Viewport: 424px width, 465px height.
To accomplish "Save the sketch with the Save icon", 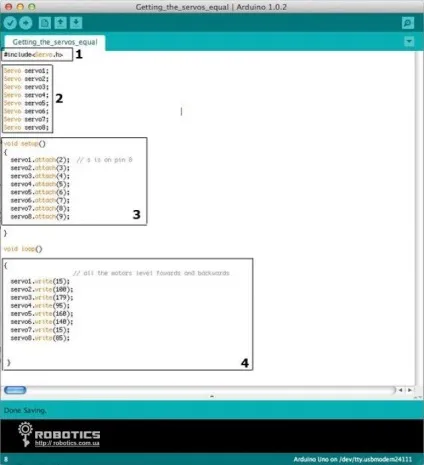I will (76, 23).
